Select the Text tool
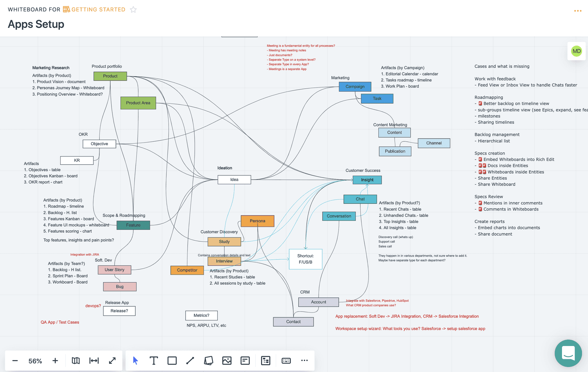The image size is (588, 372). tap(154, 361)
